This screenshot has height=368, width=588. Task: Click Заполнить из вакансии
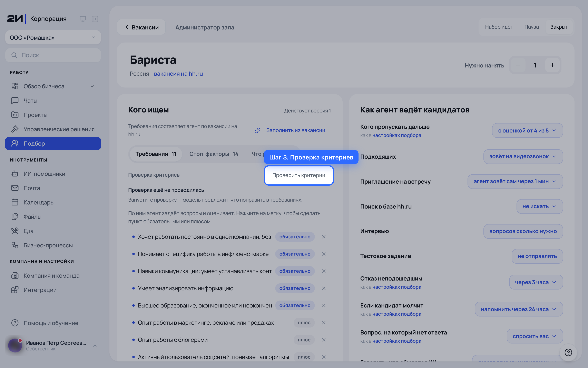290,130
